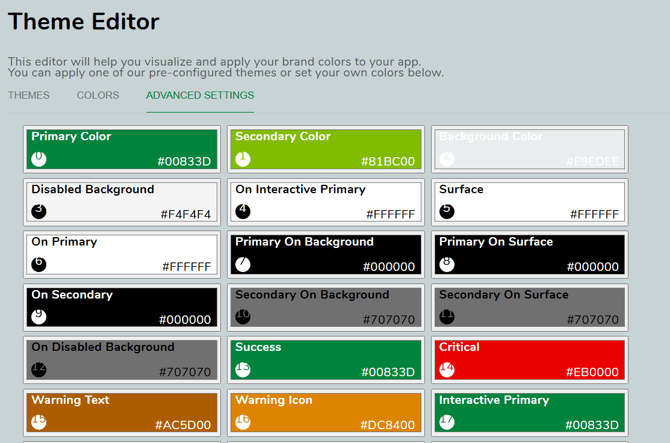Click circle icon 5 on Surface tile
This screenshot has height=443, width=670.
[x=447, y=211]
